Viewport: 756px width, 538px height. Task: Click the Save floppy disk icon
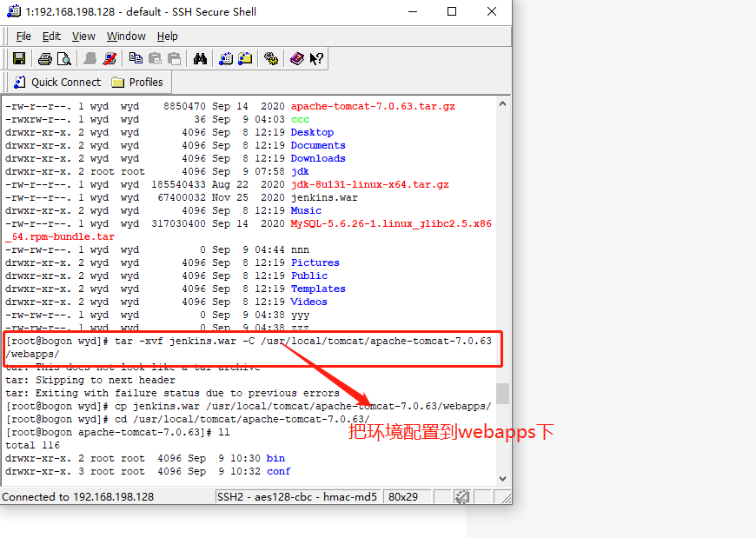pyautogui.click(x=19, y=59)
